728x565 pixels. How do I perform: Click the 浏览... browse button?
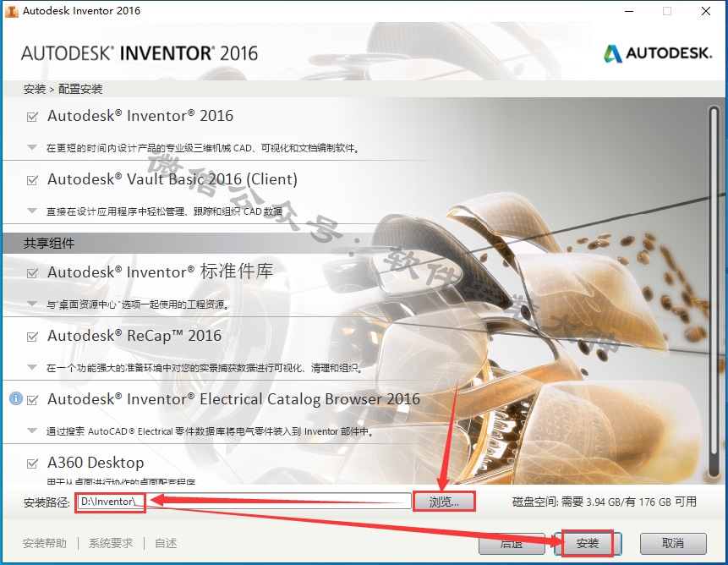(x=444, y=502)
